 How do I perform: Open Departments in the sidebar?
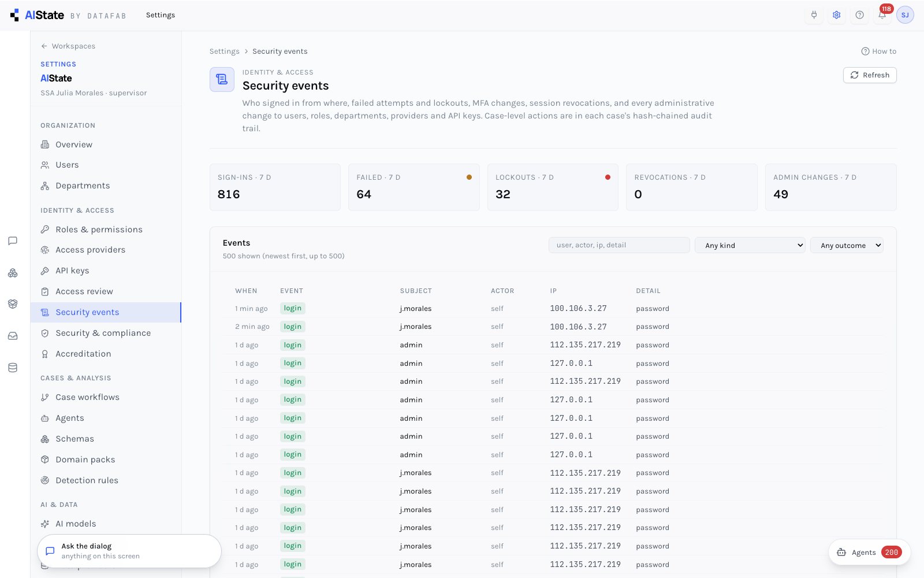[x=106, y=186]
